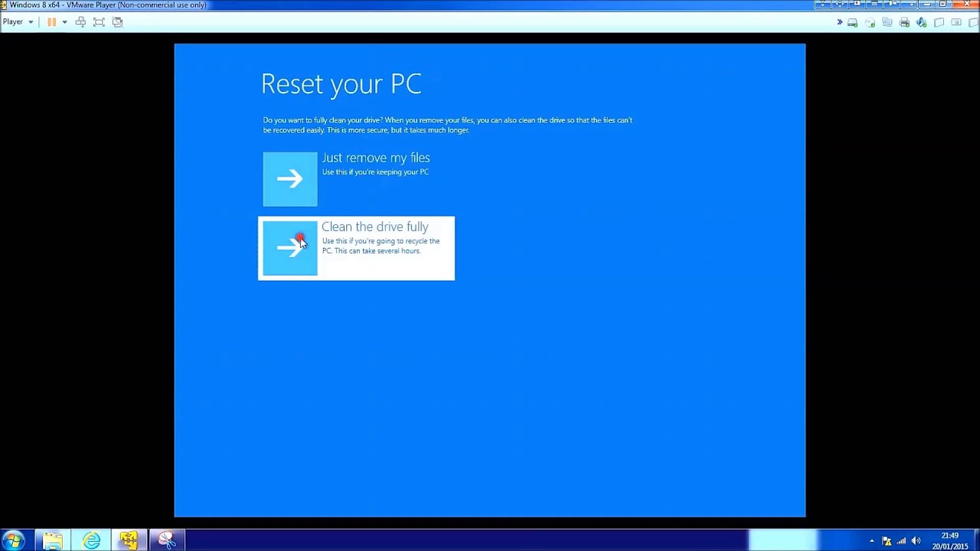Click the hard disk device icon
The height and width of the screenshot is (551, 980).
(852, 22)
